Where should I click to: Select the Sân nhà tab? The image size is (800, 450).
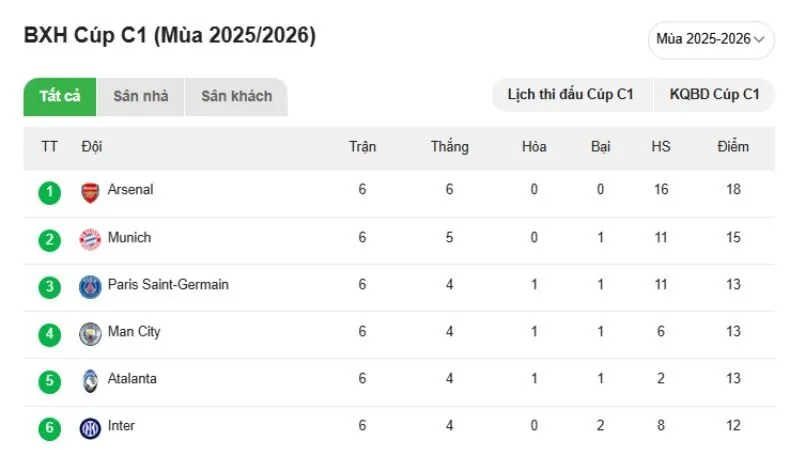[141, 97]
